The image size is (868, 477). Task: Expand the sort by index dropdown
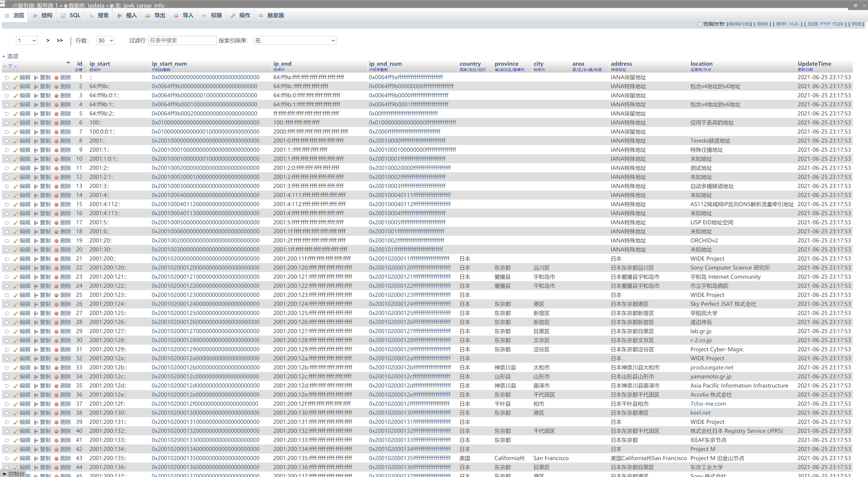click(x=294, y=40)
